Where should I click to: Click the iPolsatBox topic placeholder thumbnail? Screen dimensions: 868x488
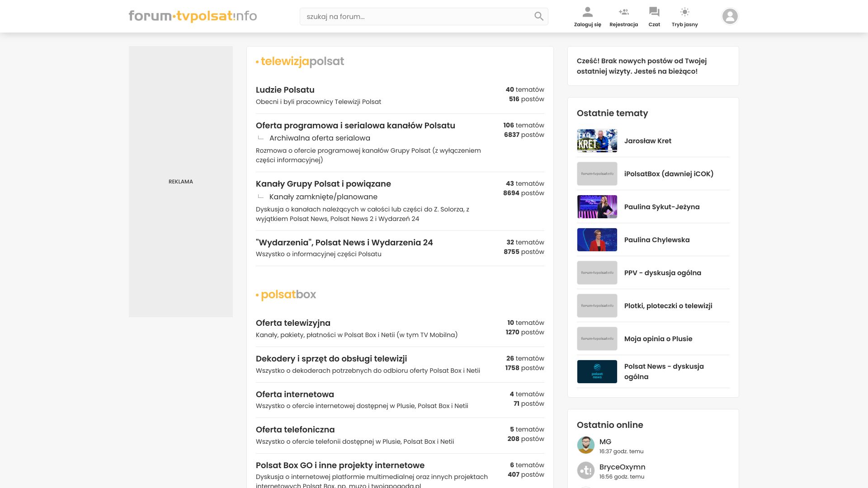pyautogui.click(x=597, y=174)
